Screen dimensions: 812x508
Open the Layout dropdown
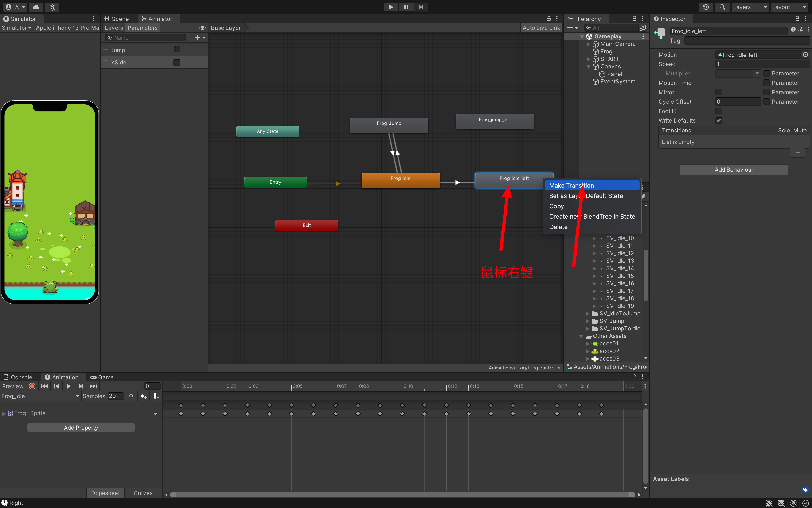point(789,7)
